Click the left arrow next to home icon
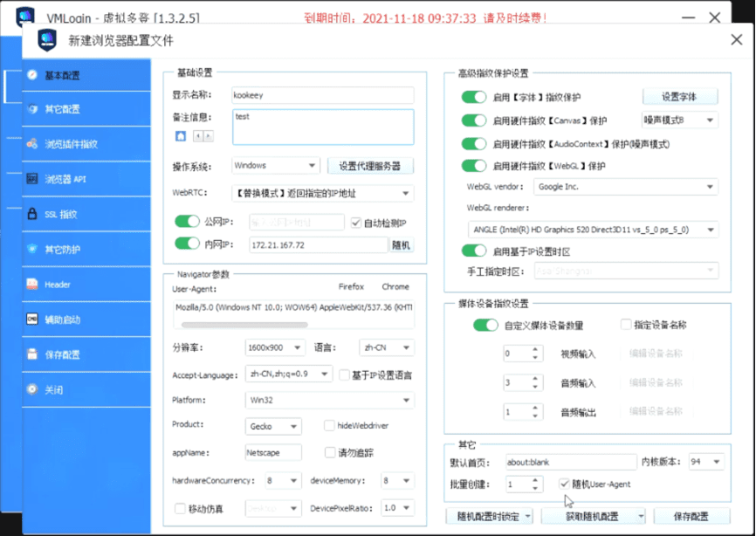Screen dimensions: 756x536 click(197, 136)
